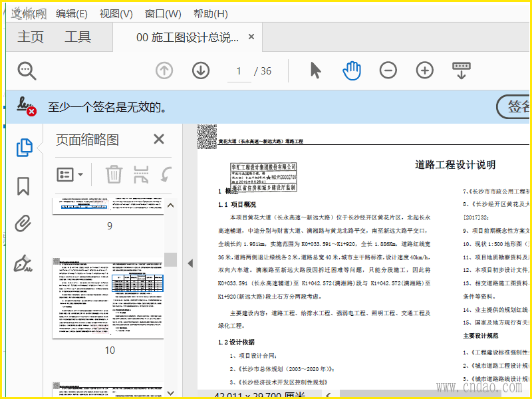Click the 主要设计规范 heading
Viewport: 532px width, 399px height.
(x=481, y=336)
